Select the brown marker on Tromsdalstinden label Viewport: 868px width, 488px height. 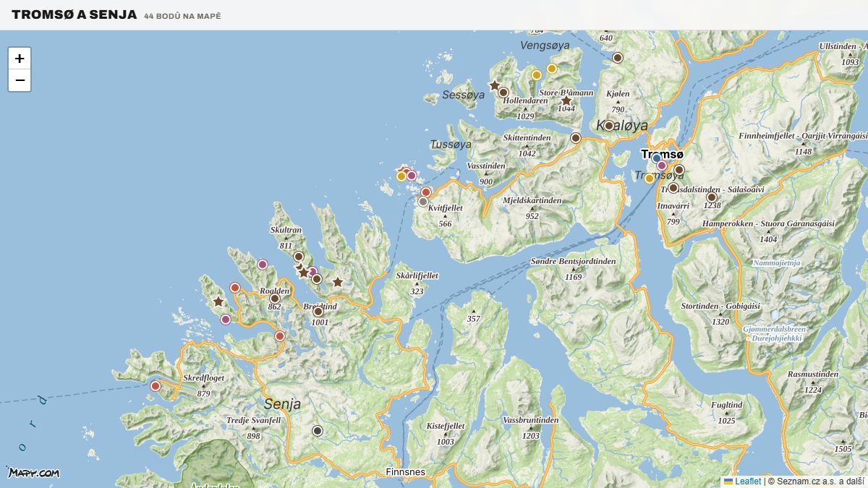pyautogui.click(x=673, y=188)
